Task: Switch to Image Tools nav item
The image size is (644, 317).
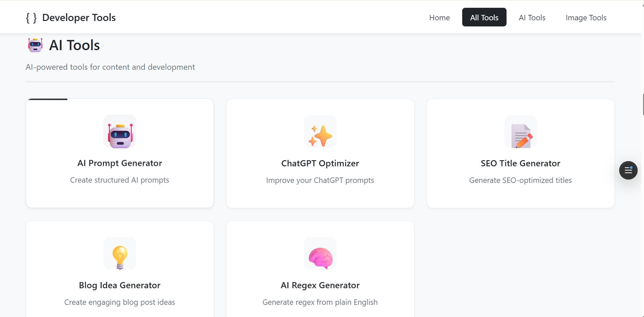Action: 586,18
